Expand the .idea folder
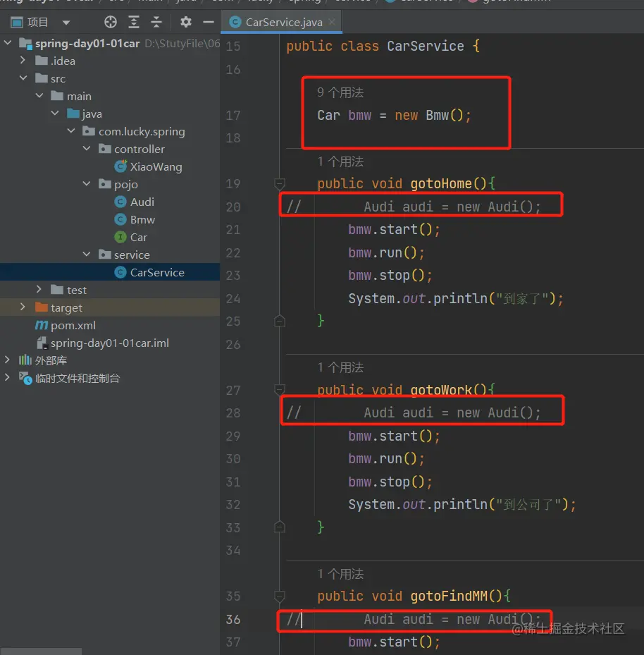The image size is (644, 655). (x=23, y=61)
